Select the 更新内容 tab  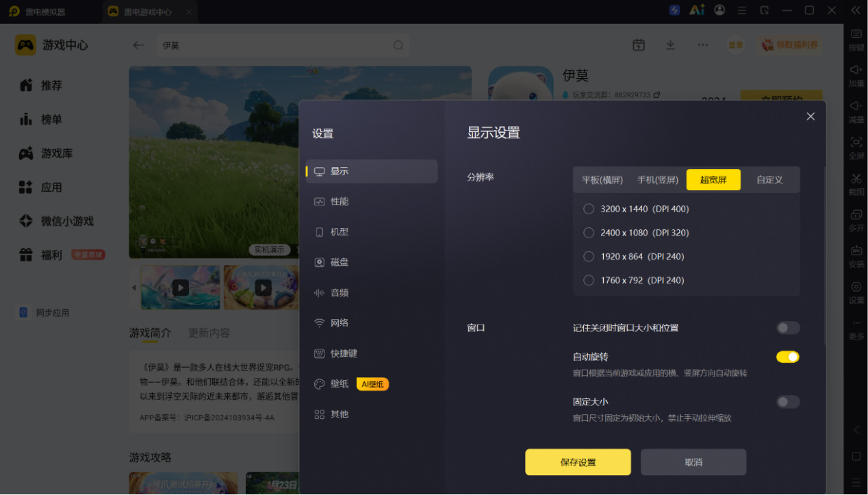click(x=209, y=333)
